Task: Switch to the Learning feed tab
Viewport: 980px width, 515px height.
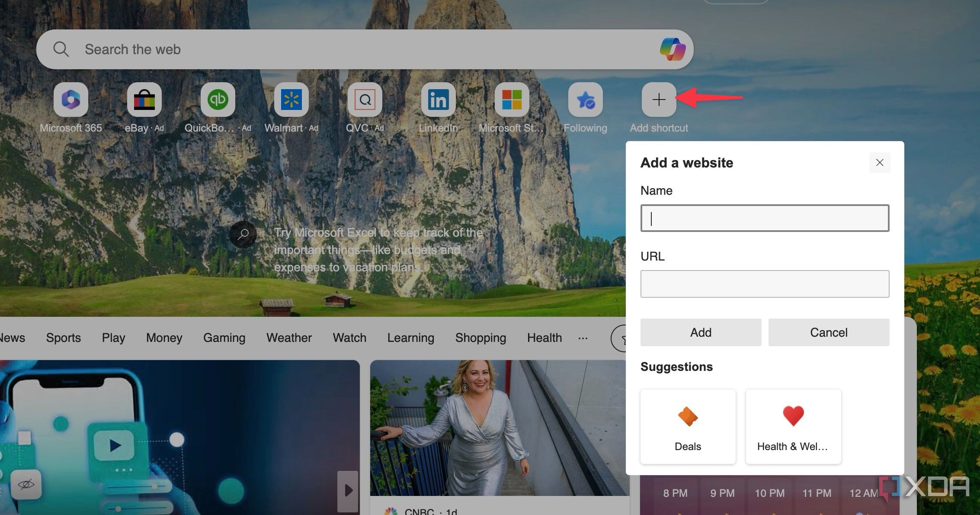Action: [x=410, y=338]
